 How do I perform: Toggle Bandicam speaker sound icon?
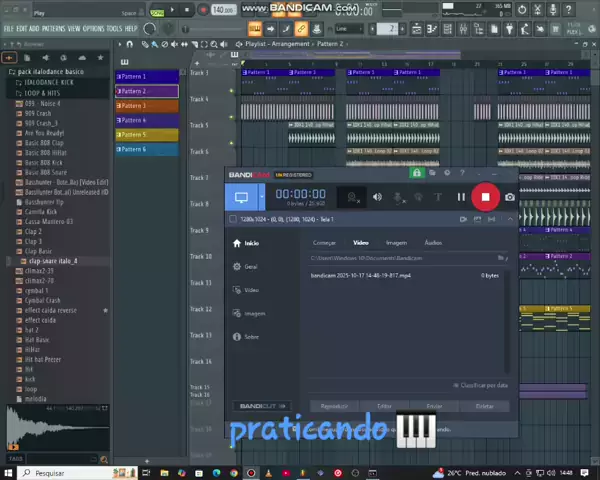[377, 197]
